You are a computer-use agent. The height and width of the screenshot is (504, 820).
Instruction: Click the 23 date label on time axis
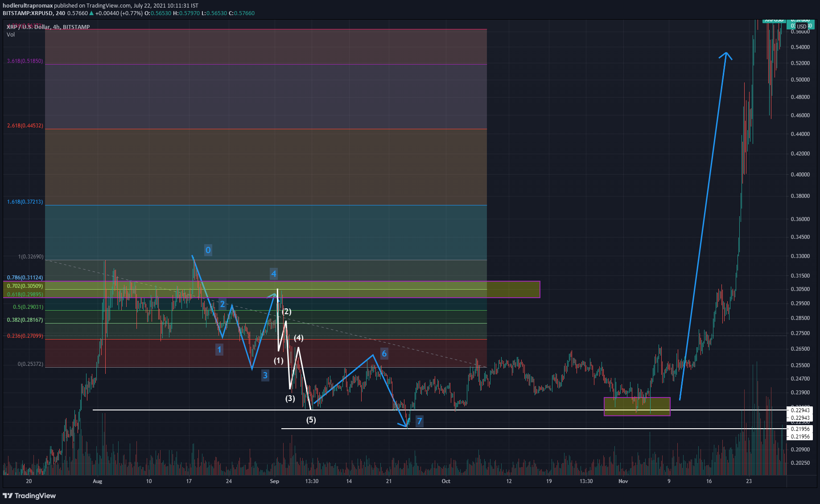[749, 481]
